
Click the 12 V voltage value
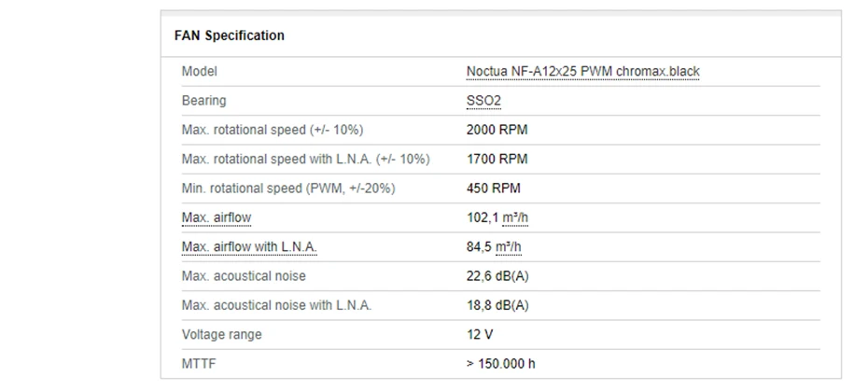(x=480, y=334)
